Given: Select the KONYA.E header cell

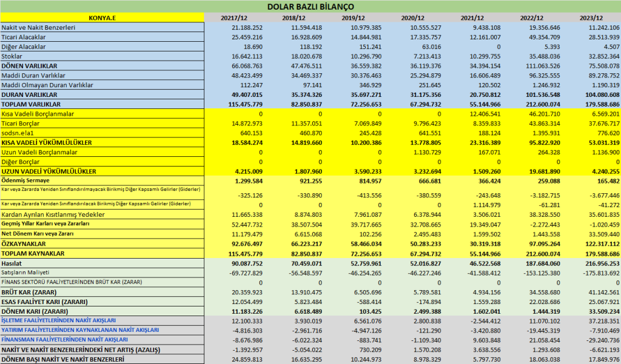Looking at the screenshot, I should 102,18.
